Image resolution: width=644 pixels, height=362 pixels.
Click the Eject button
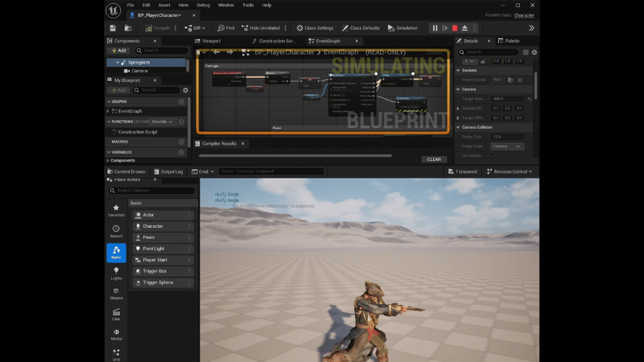pyautogui.click(x=464, y=28)
